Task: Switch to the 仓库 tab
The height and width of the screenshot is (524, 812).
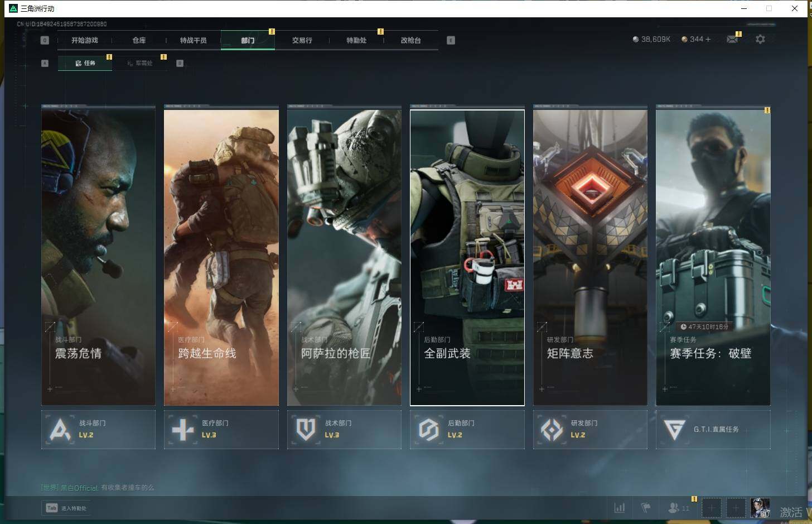Action: coord(139,40)
